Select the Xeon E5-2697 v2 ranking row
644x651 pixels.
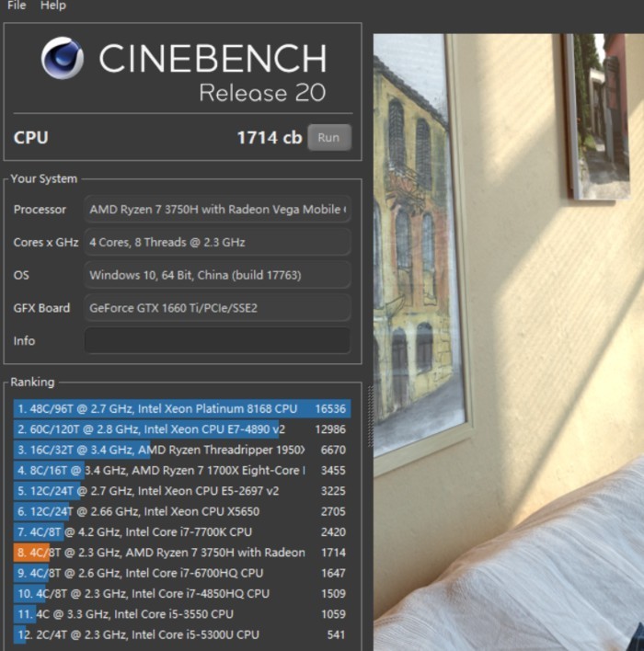tap(182, 491)
